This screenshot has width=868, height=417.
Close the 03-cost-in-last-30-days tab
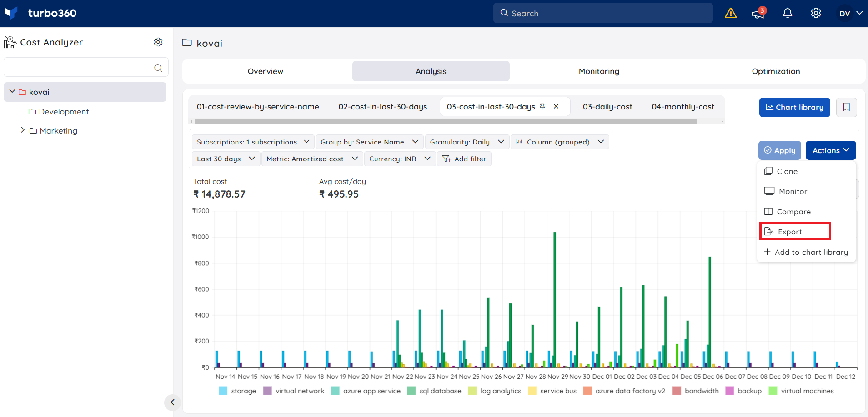click(x=556, y=106)
